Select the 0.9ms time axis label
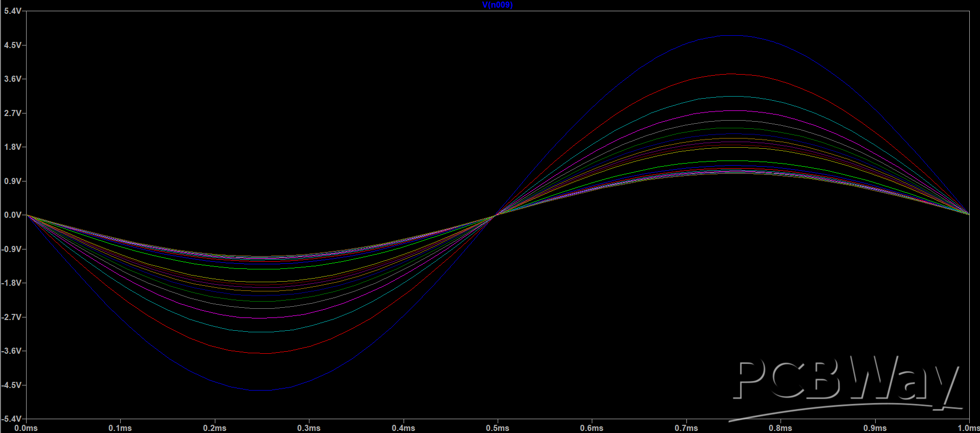 [875, 428]
